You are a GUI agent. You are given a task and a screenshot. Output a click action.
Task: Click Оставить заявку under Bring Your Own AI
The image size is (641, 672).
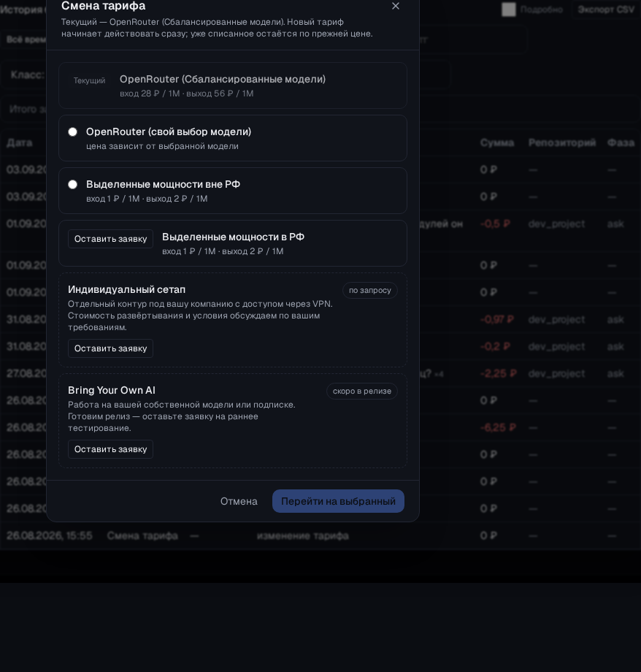[x=110, y=449]
